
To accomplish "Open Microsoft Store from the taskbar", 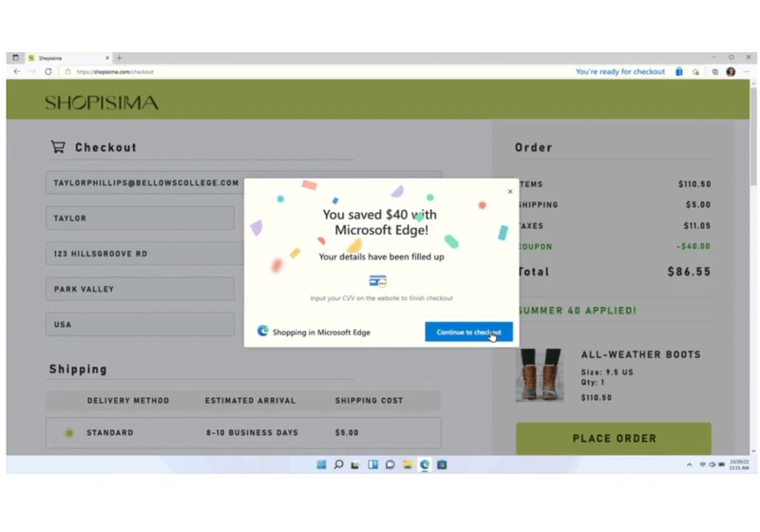I will [442, 465].
